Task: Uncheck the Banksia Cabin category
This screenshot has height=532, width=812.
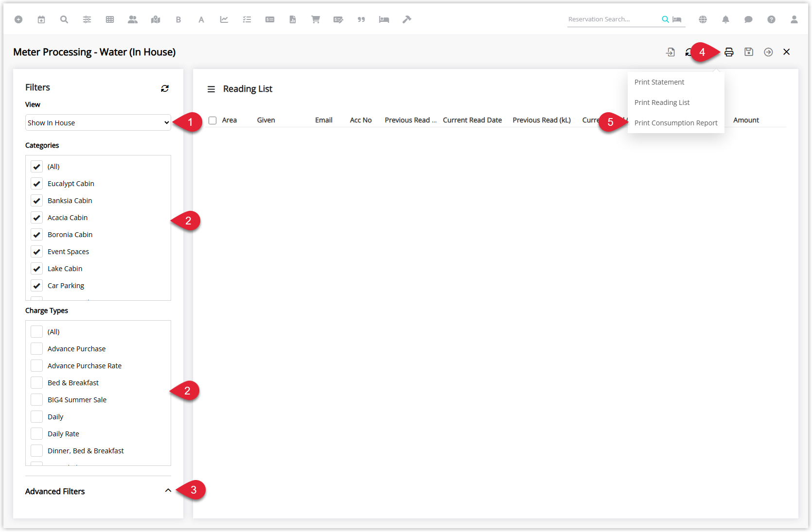Action: coord(37,201)
